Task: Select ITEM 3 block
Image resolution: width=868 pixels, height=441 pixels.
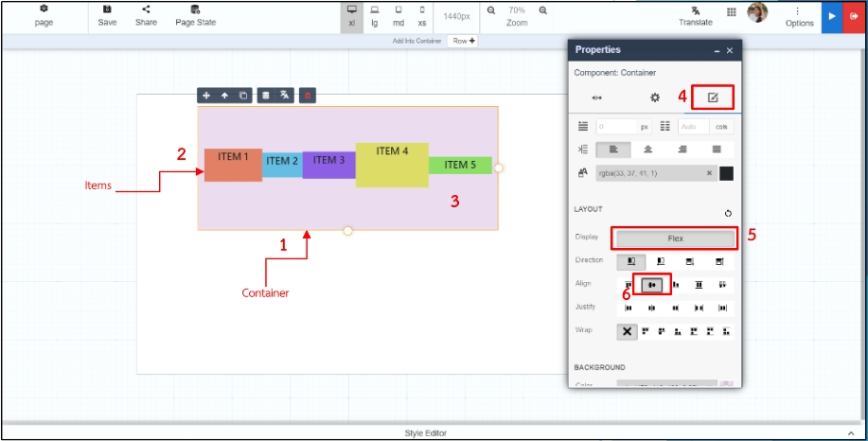Action: [x=328, y=165]
